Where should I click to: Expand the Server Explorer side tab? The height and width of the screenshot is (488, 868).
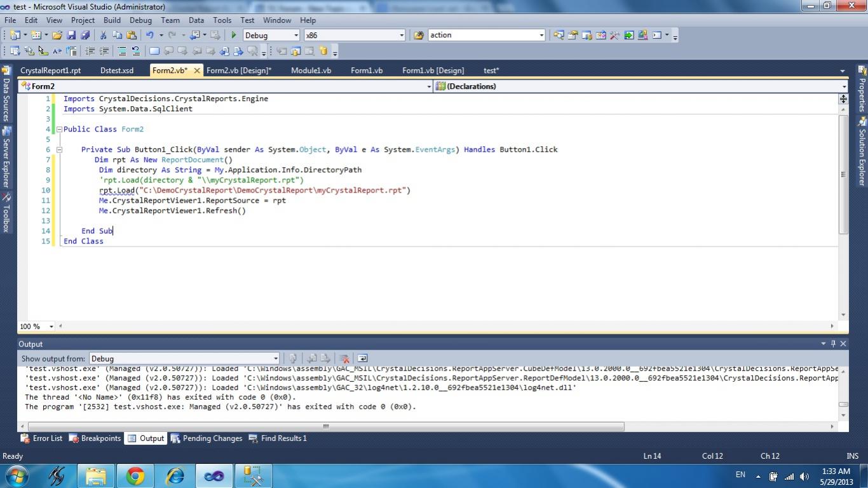[6, 158]
